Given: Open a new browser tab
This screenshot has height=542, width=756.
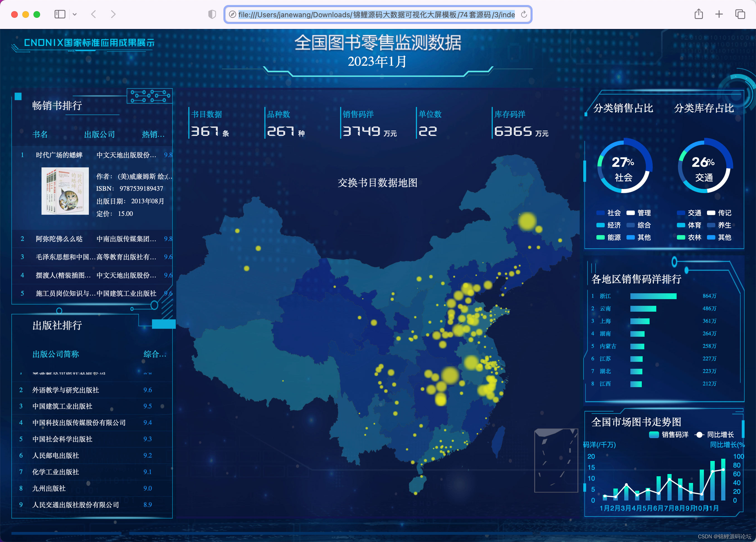Looking at the screenshot, I should point(719,15).
